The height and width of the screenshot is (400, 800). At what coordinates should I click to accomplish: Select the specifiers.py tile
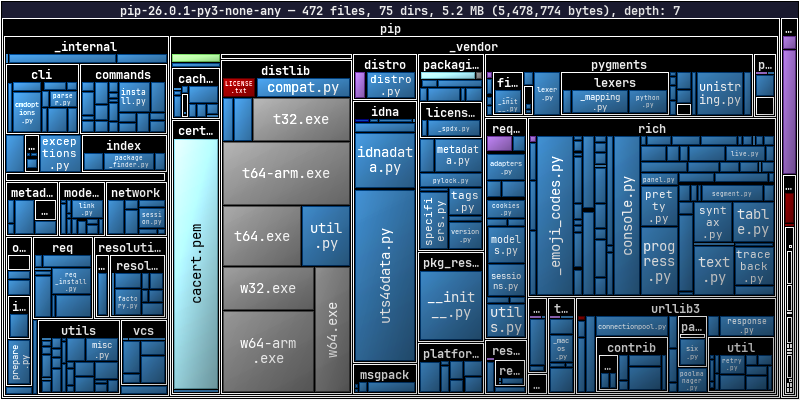[x=434, y=219]
